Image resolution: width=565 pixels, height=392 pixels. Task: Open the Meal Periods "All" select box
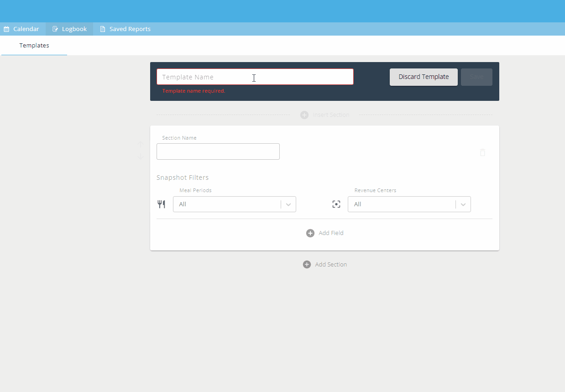pyautogui.click(x=227, y=204)
